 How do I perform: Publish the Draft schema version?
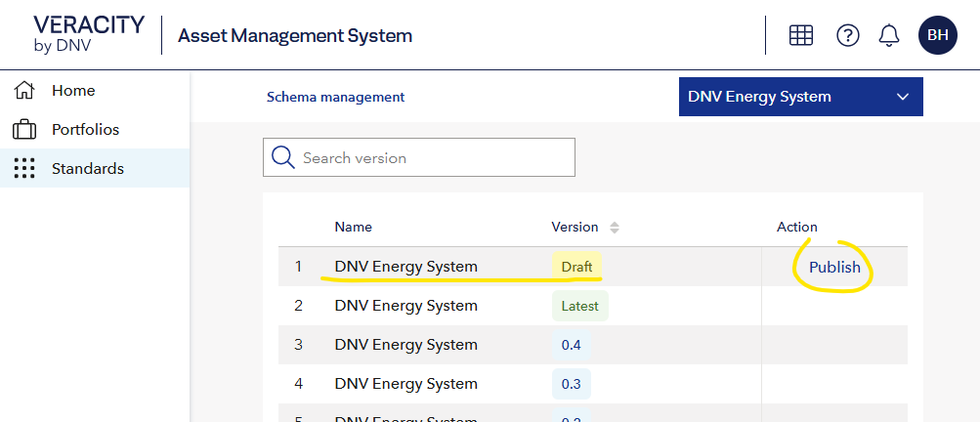click(834, 267)
